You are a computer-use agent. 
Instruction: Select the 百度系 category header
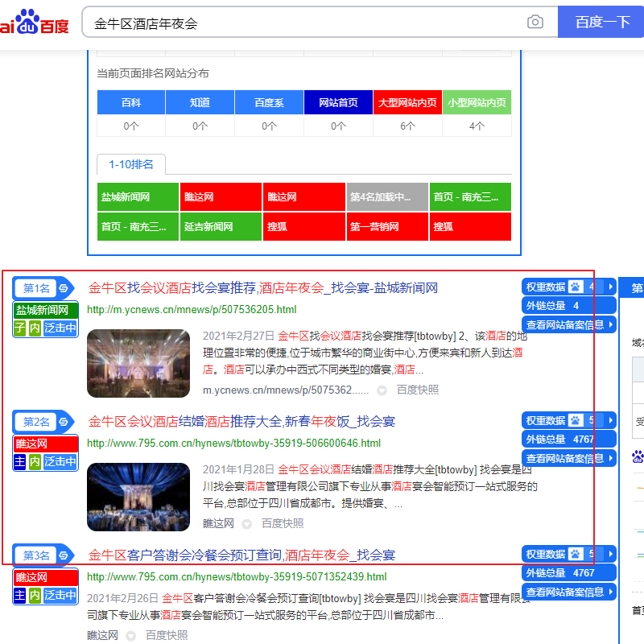click(269, 102)
